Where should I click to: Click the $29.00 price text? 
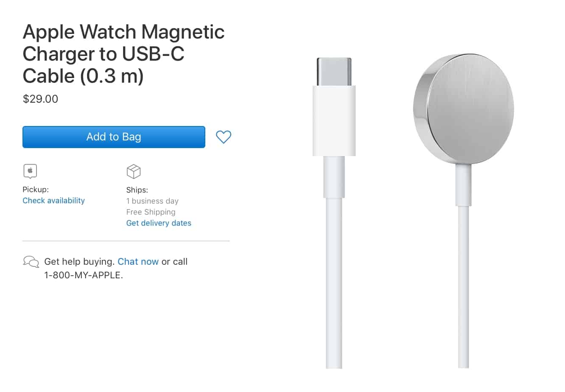40,99
